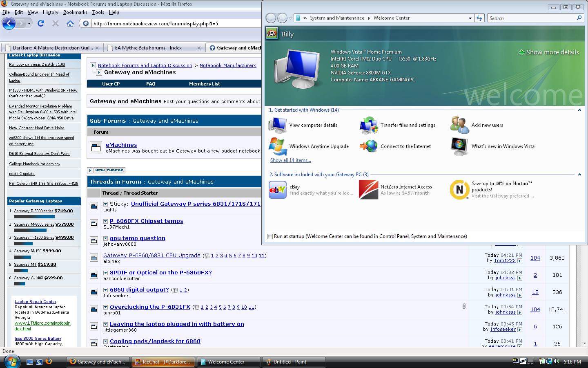Open the Bookmarks menu

(x=75, y=12)
